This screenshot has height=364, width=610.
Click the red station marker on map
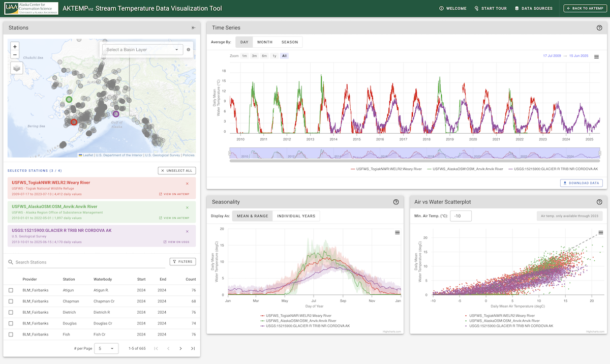tap(74, 122)
